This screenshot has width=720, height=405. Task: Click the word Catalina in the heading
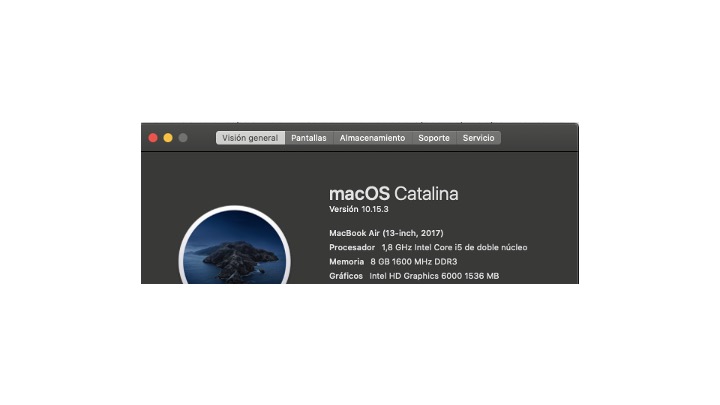pos(426,194)
